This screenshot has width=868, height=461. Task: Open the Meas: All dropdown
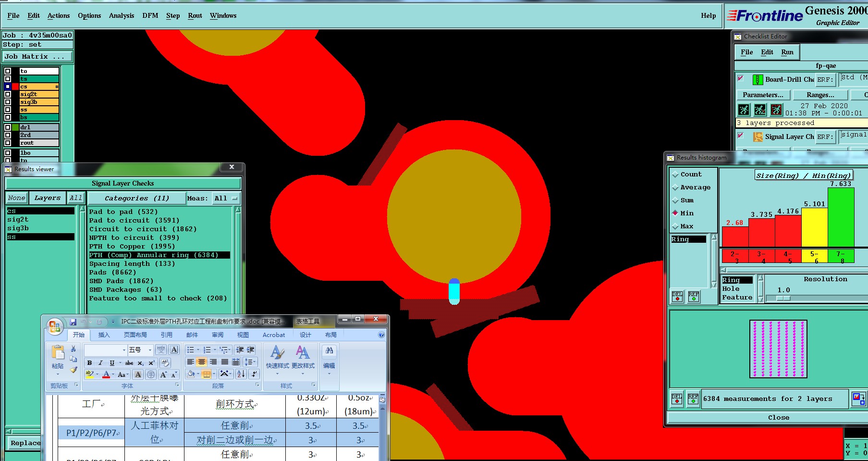(x=226, y=198)
